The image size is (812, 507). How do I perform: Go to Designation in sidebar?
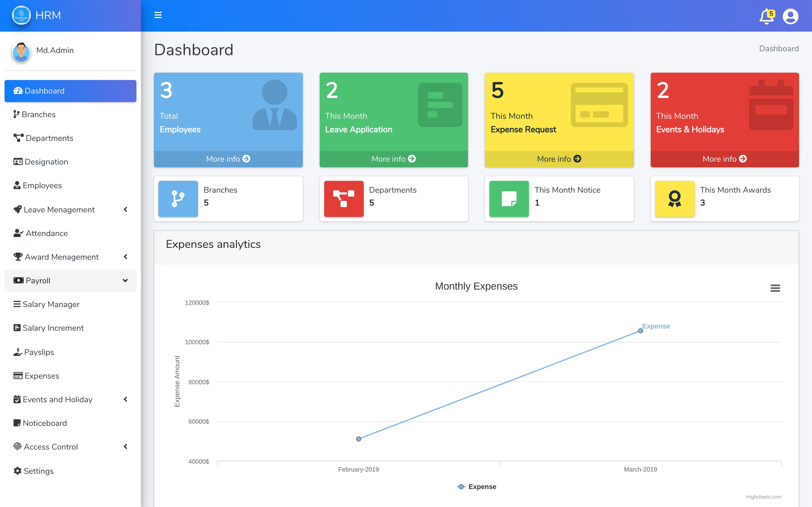click(46, 162)
